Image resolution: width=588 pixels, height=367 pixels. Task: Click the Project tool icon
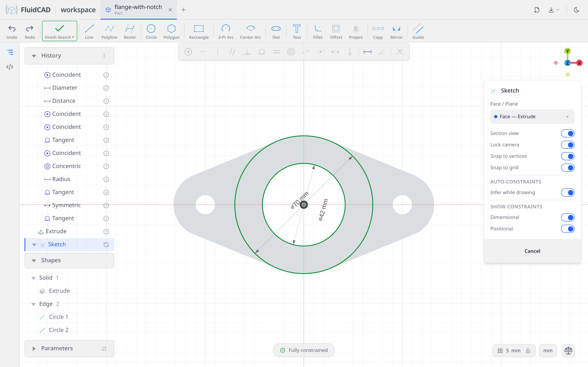356,32
